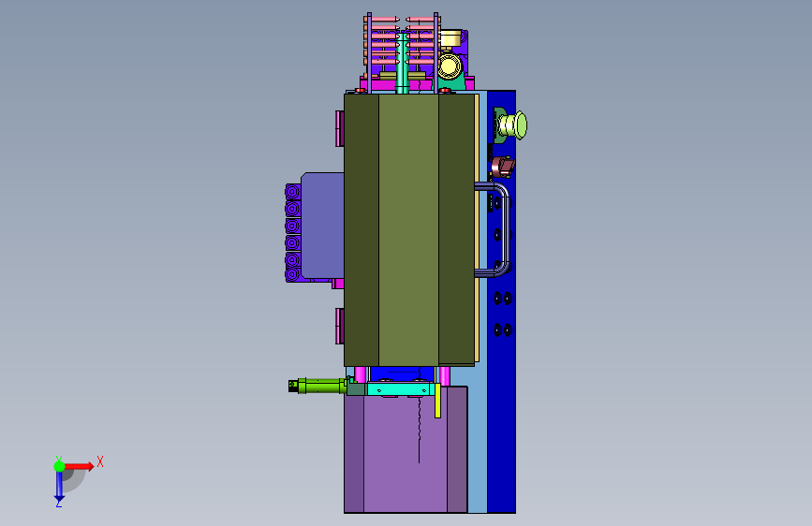Select the round yellow gauge at top
Image resolution: width=812 pixels, height=526 pixels.
pos(450,66)
